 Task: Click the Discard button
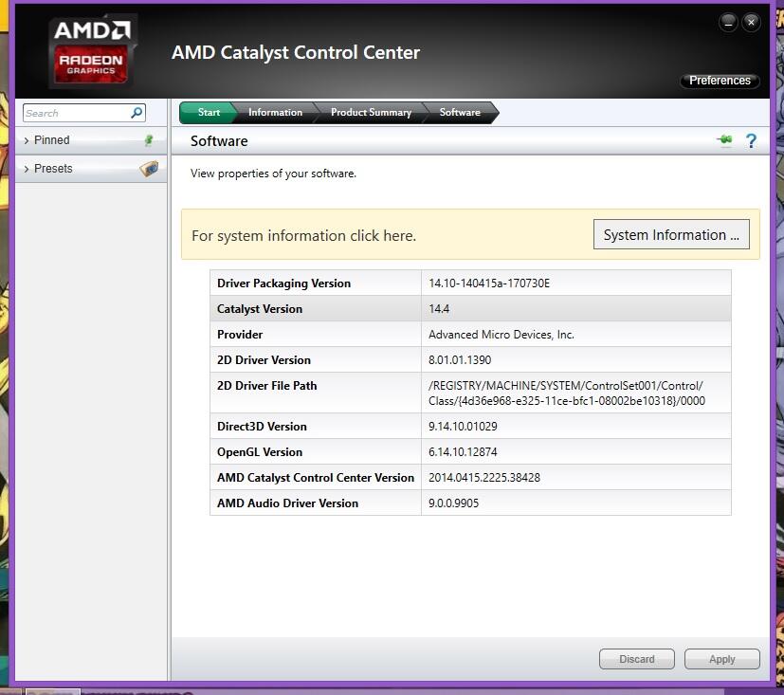(636, 659)
